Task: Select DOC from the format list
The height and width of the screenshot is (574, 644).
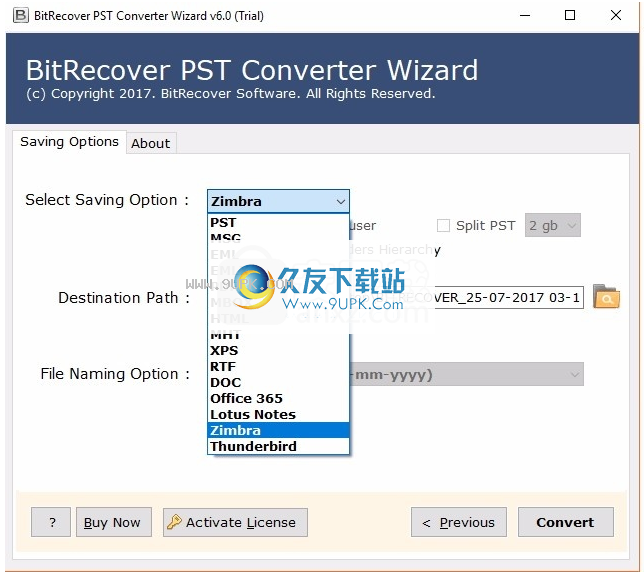Action: click(x=278, y=383)
